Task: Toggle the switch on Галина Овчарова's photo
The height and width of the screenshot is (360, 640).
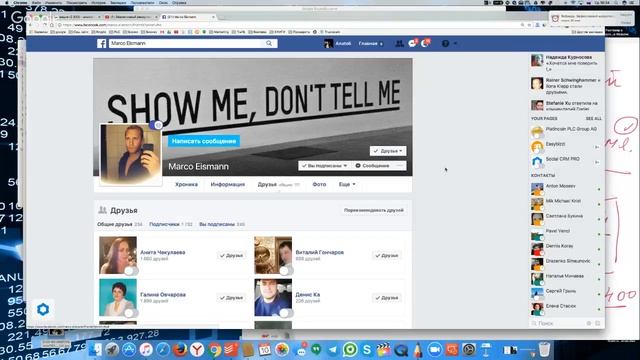Action: point(131,313)
